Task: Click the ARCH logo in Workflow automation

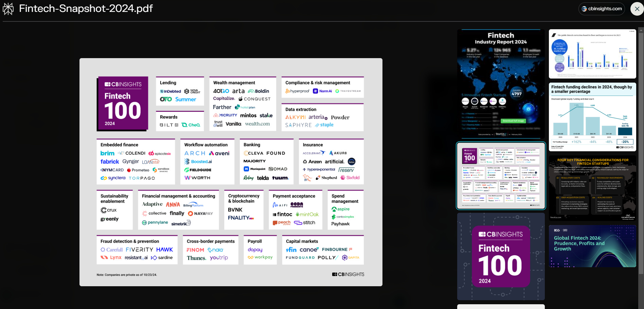Action: [195, 153]
